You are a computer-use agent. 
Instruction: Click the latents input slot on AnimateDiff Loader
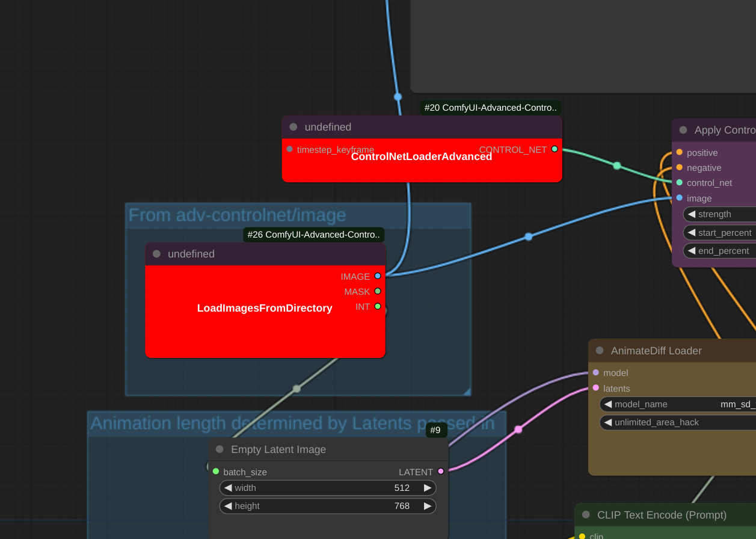(595, 389)
